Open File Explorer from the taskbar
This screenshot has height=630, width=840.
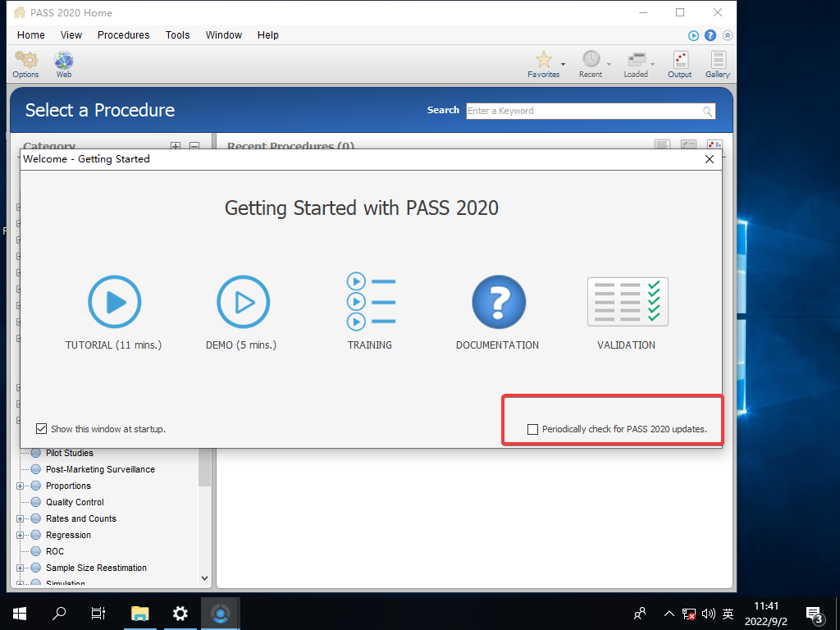(139, 614)
